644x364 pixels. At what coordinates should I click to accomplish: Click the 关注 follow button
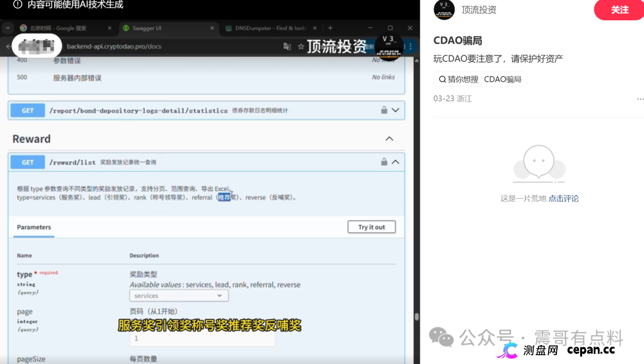click(619, 10)
